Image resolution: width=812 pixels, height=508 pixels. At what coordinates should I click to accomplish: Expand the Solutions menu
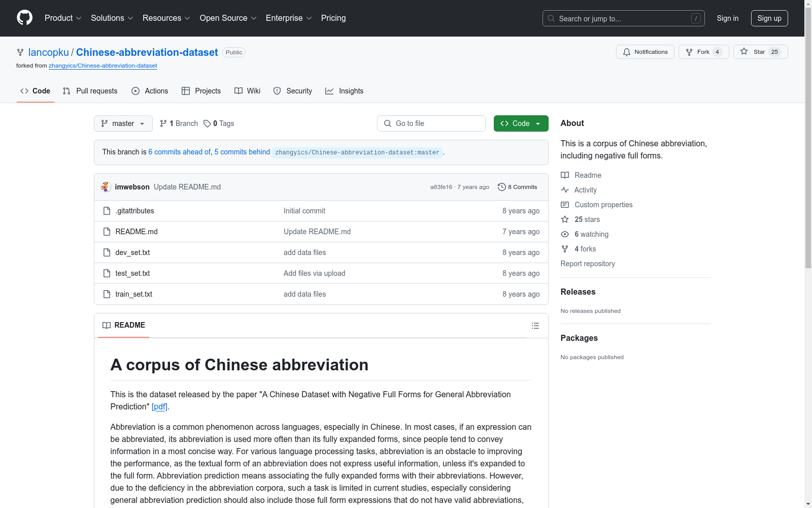(x=112, y=18)
